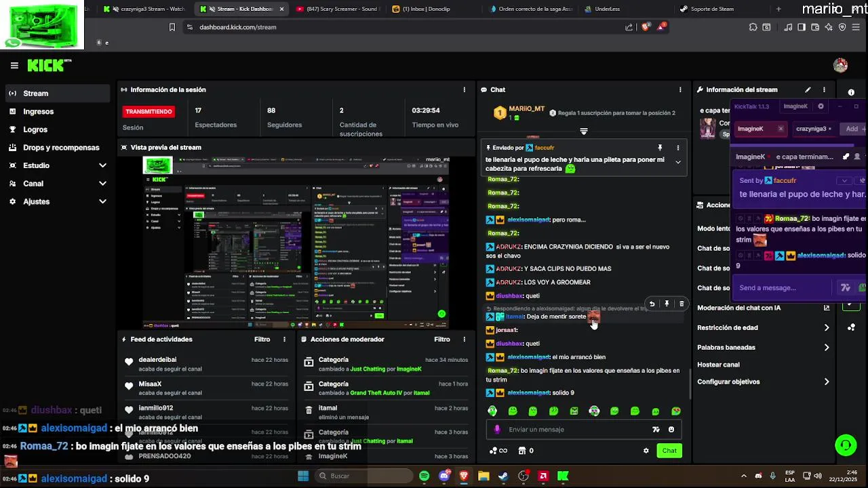Open KickTalk settings gear
This screenshot has height=488, width=868.
pos(821,106)
